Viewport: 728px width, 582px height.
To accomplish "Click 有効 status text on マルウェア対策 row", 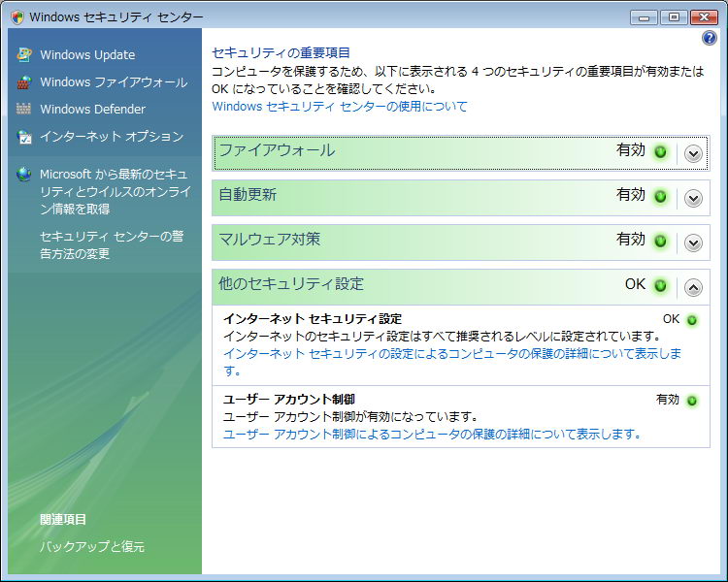I will 631,239.
